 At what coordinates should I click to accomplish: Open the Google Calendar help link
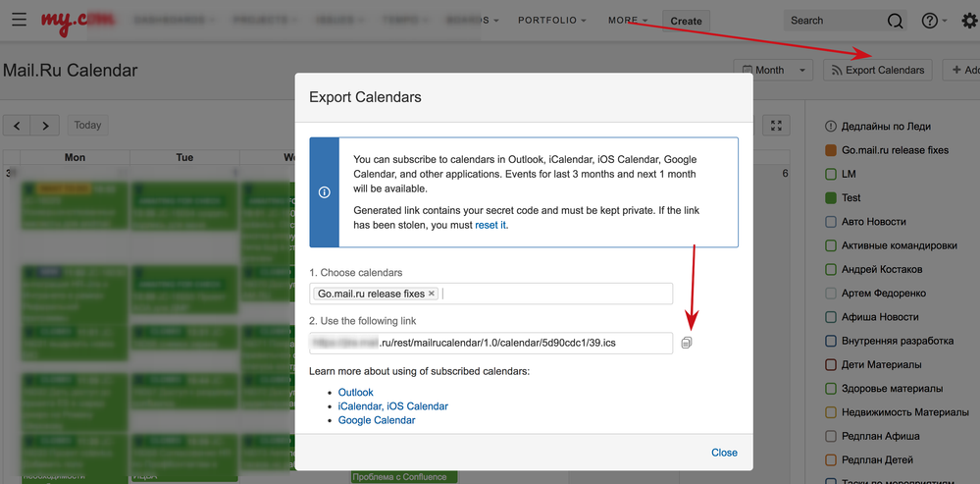coord(377,420)
